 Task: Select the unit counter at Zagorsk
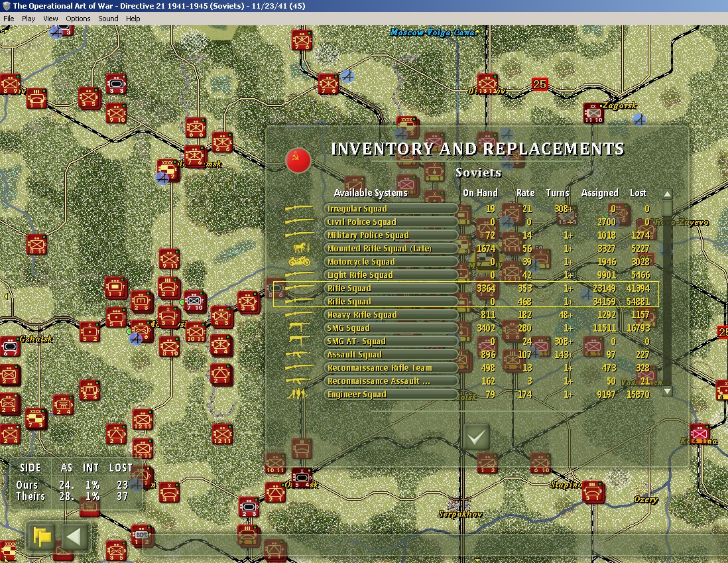593,113
